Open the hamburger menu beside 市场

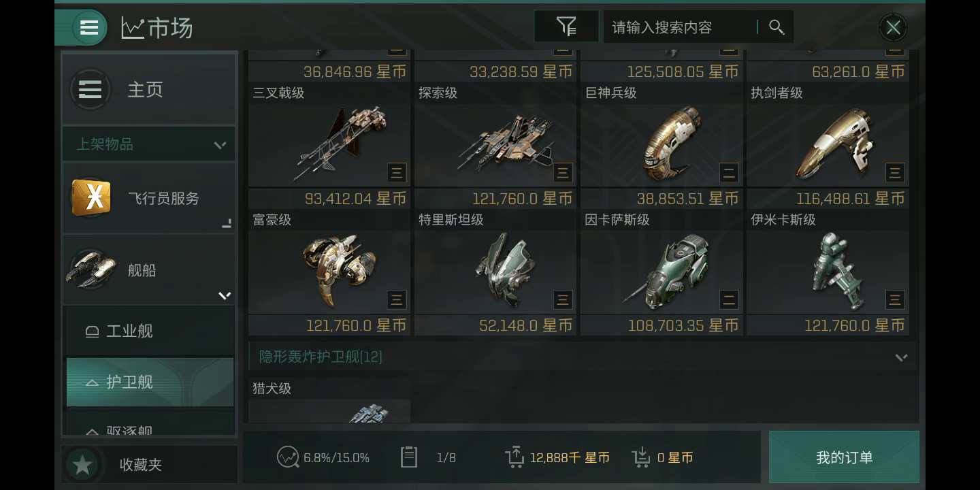(89, 28)
